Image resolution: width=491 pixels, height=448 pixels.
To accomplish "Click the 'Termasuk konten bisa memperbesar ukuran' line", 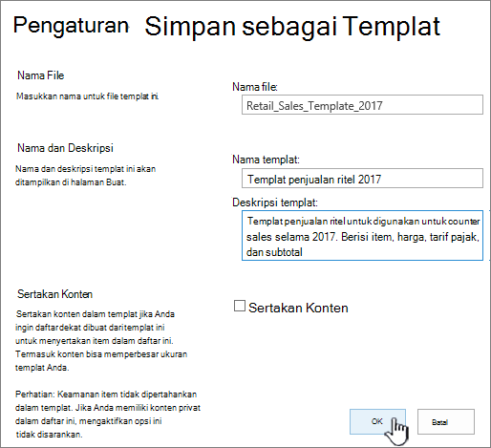I will 101,354.
